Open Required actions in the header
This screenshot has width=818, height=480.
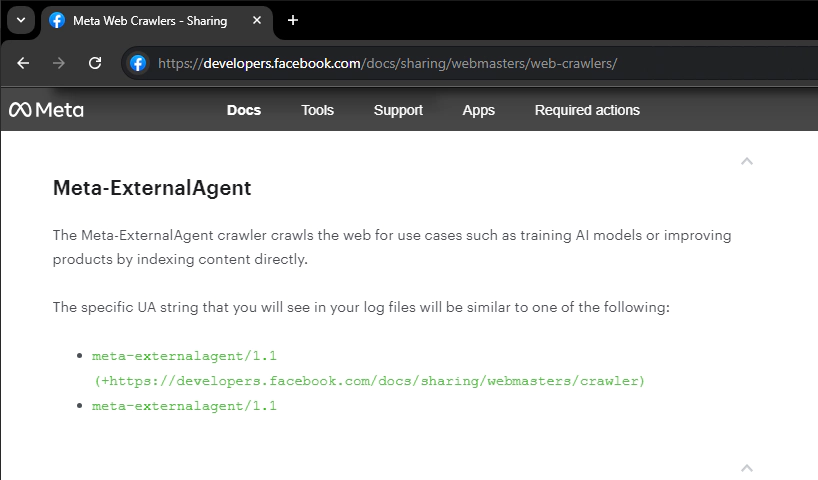(x=587, y=110)
